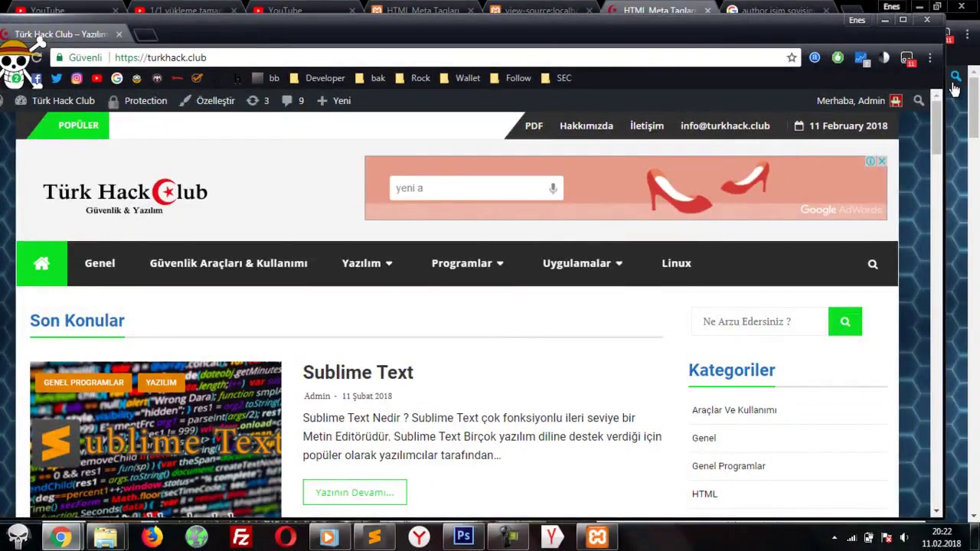Switch to background view-source tab
The image size is (980, 551).
(x=540, y=10)
